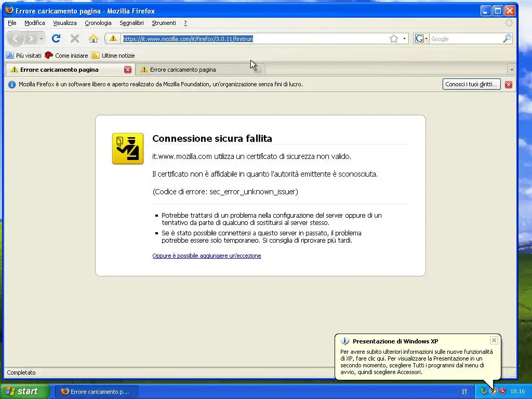Click the Conosci i tuoi diritti button
This screenshot has width=532, height=399.
click(471, 84)
